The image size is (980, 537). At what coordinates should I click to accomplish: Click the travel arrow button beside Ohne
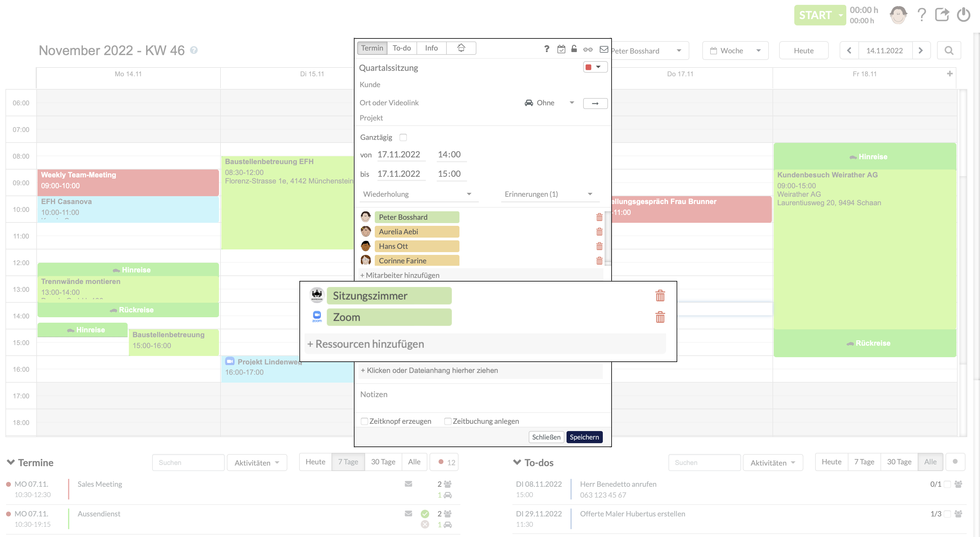click(x=595, y=103)
